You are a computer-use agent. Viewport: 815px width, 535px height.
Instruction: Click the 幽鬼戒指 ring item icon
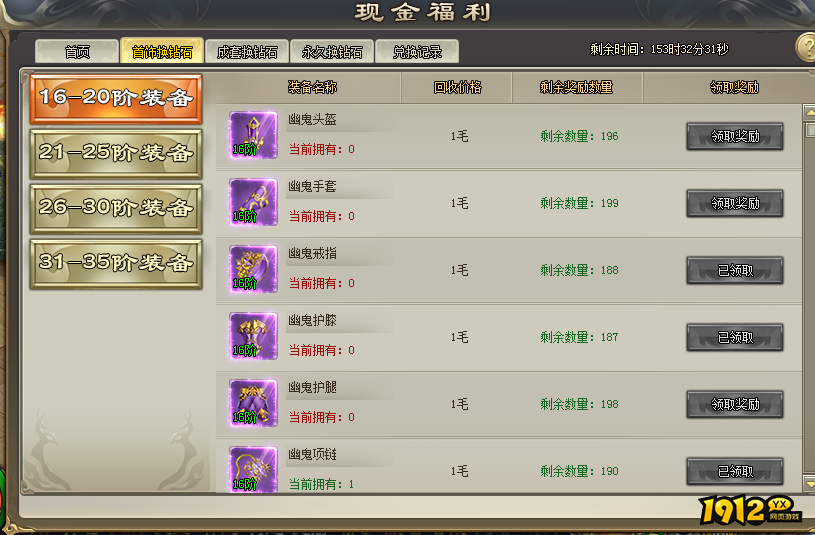(253, 269)
